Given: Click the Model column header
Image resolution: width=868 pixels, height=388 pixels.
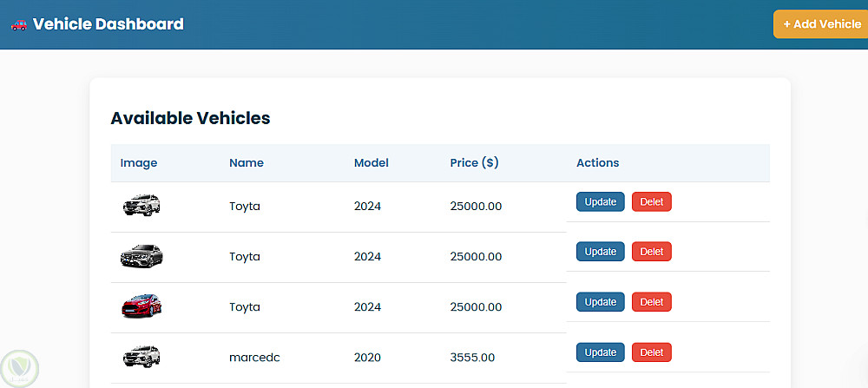Looking at the screenshot, I should [372, 162].
